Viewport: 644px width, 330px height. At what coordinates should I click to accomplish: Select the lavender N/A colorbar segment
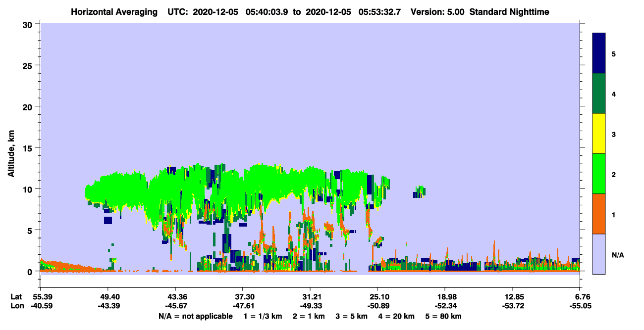tap(599, 254)
